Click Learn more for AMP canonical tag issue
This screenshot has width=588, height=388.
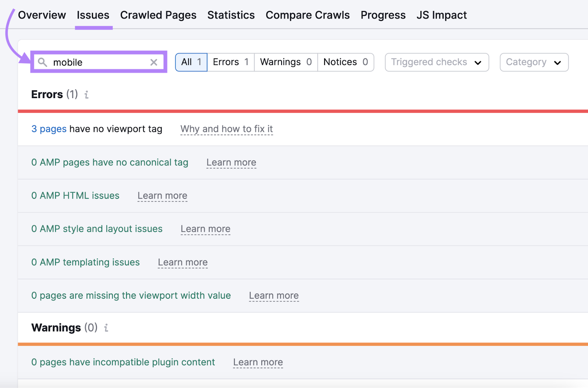pos(231,162)
